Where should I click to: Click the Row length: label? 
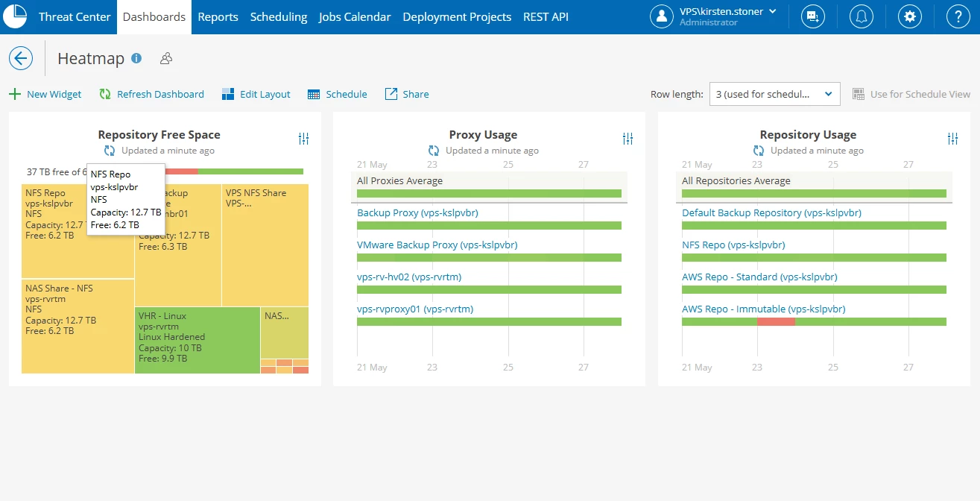tap(677, 94)
